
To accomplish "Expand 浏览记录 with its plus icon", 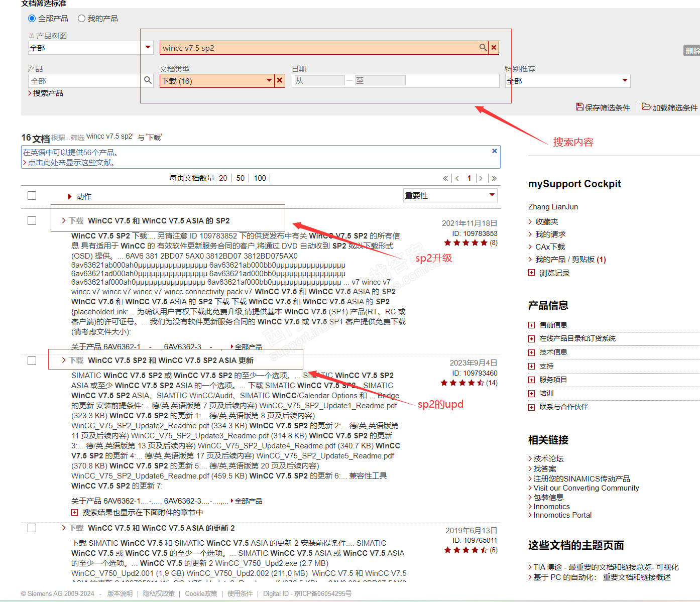I will click(531, 273).
